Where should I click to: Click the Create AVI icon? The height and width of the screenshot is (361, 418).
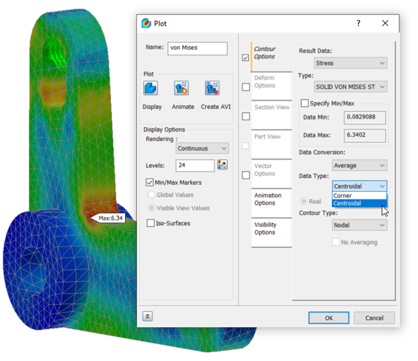(x=212, y=88)
